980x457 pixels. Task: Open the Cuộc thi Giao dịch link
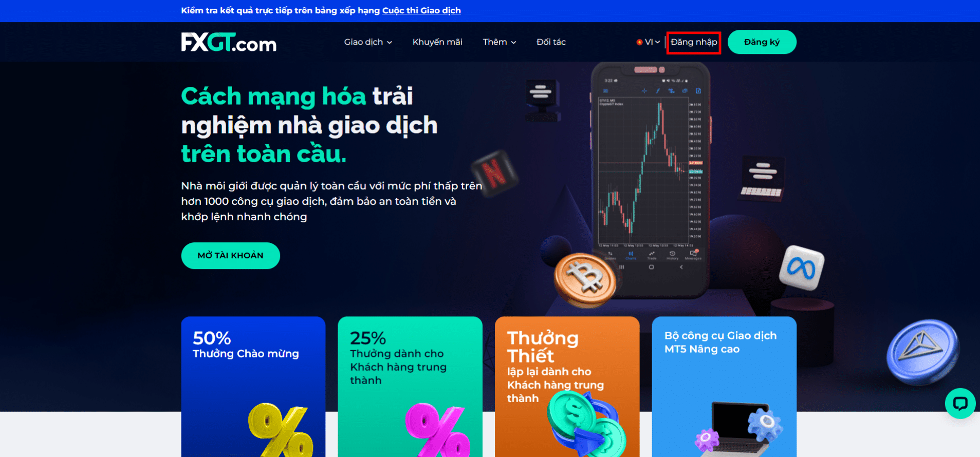click(x=421, y=10)
